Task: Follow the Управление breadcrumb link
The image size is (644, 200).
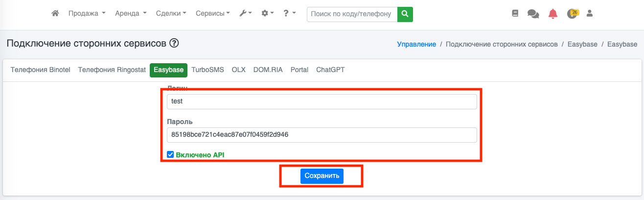Action: pos(416,44)
